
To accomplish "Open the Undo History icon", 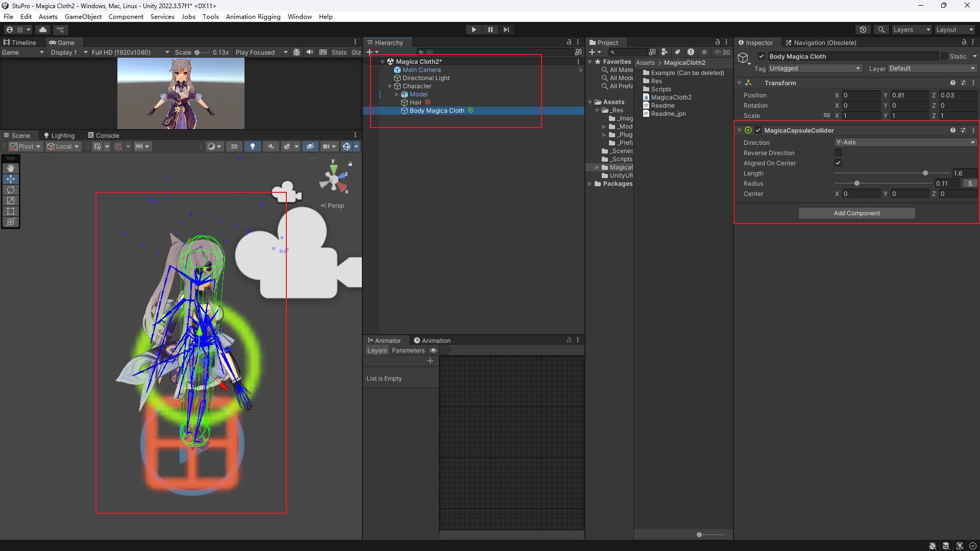I will [863, 30].
